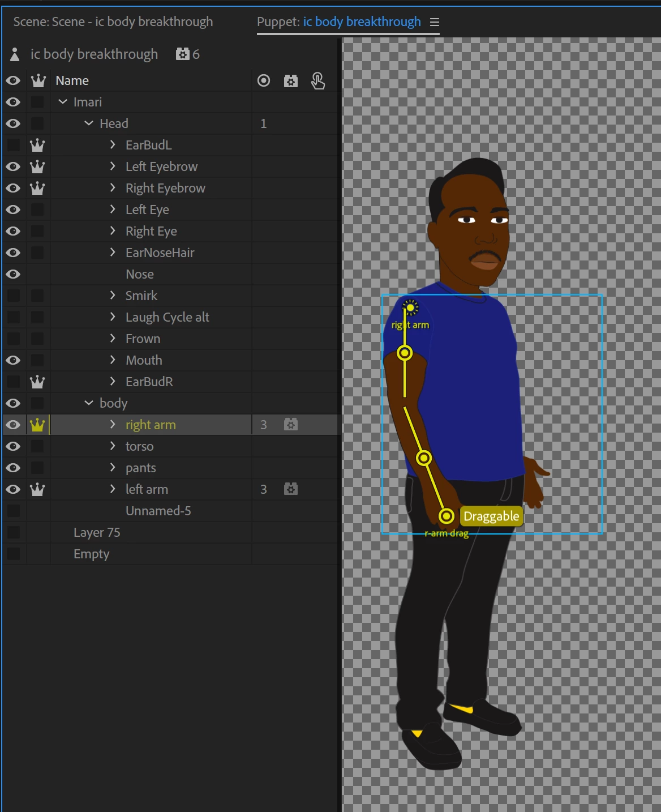Expand the pants layer group
The height and width of the screenshot is (812, 661).
[x=113, y=467]
